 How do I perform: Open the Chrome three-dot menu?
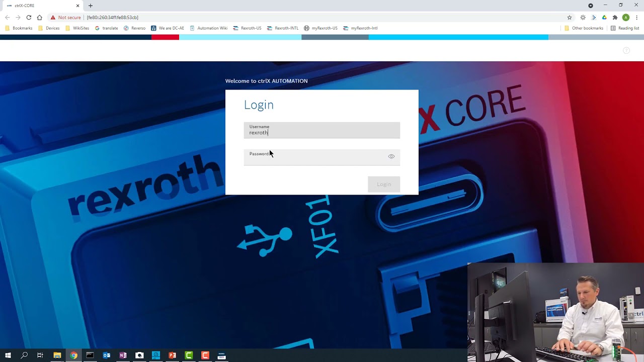[637, 17]
